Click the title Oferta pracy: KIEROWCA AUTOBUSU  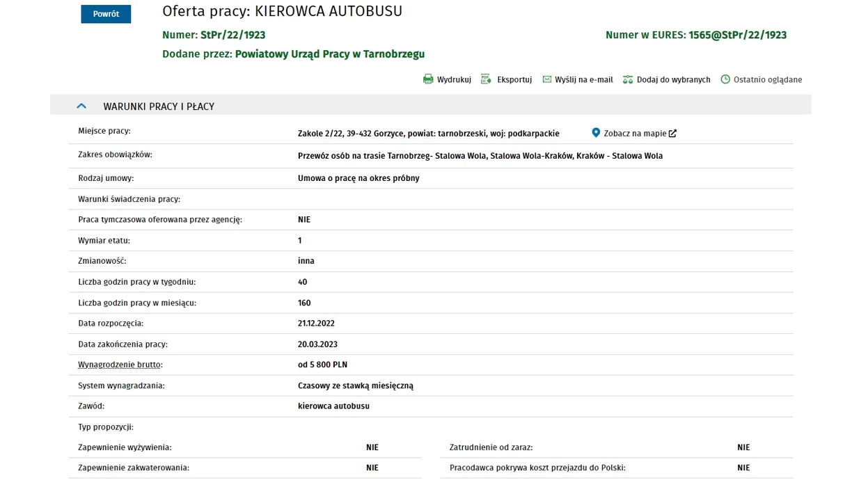pos(283,11)
